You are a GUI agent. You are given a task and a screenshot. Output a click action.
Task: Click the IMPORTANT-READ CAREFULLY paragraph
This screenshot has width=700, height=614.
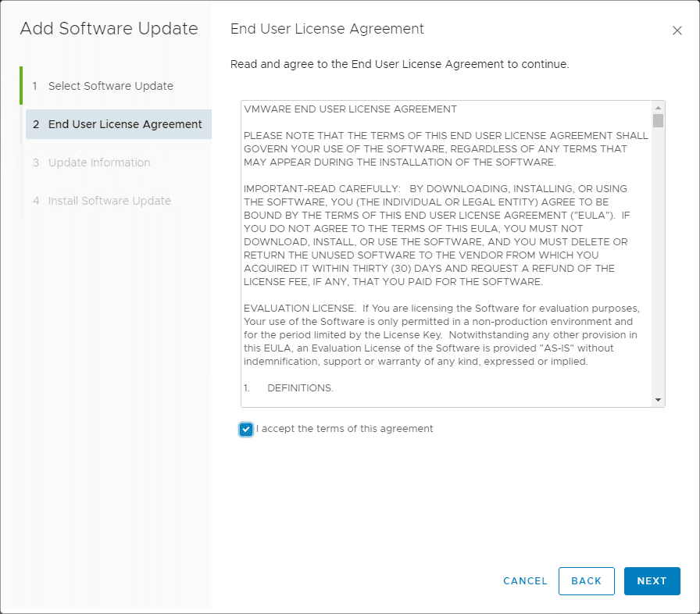[441, 234]
